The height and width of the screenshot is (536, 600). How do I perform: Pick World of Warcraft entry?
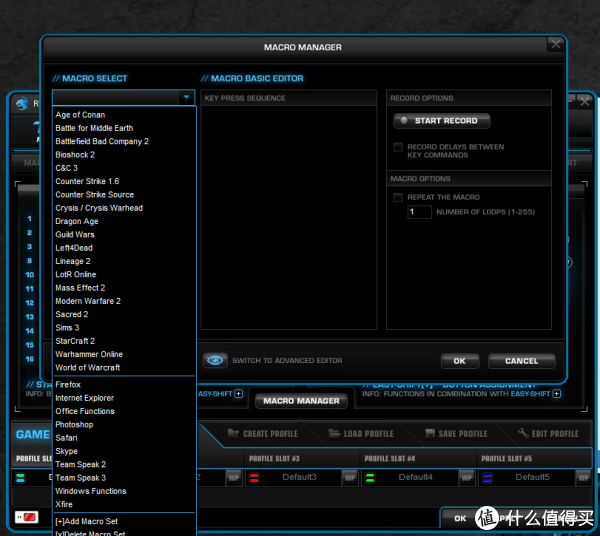[x=88, y=368]
